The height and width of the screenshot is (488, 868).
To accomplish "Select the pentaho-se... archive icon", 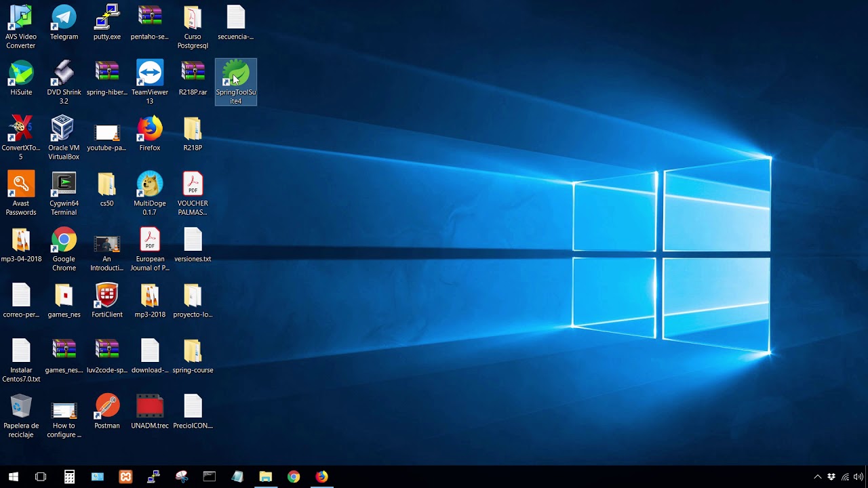I will [150, 23].
